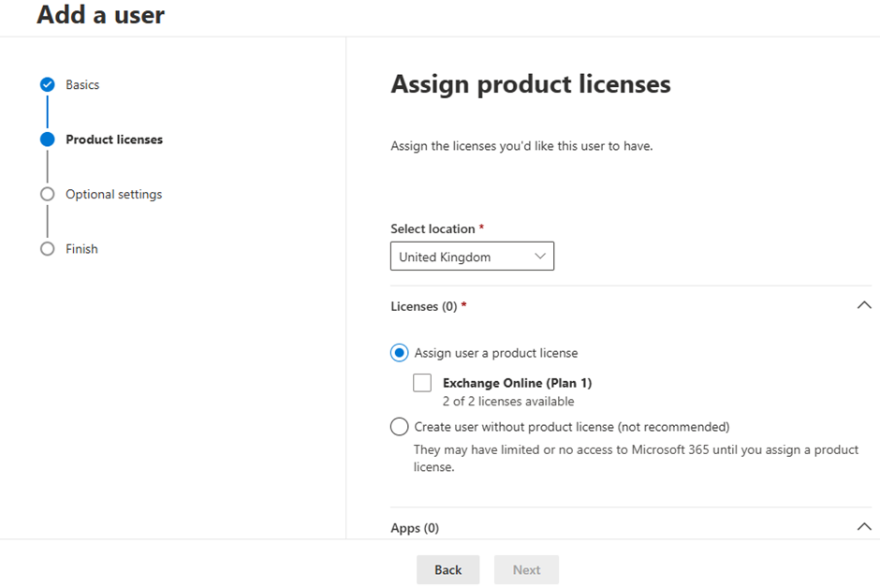
Task: Select Assign user a product license
Action: pos(400,353)
